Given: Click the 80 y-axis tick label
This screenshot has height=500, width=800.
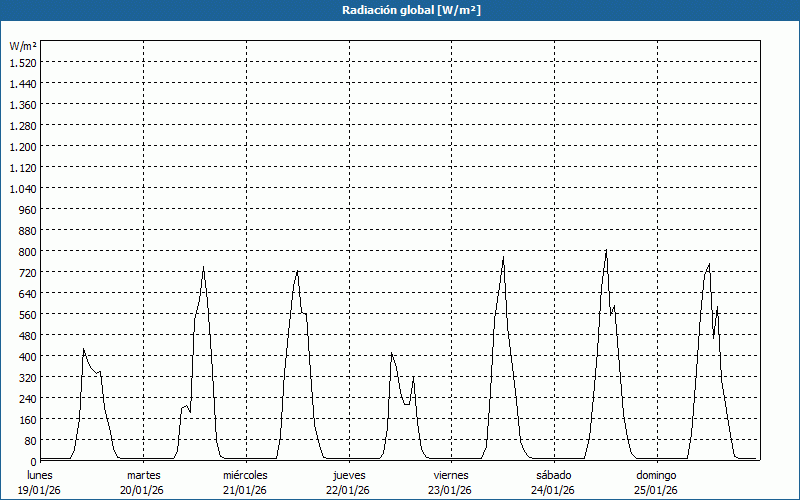Looking at the screenshot, I should pos(29,440).
